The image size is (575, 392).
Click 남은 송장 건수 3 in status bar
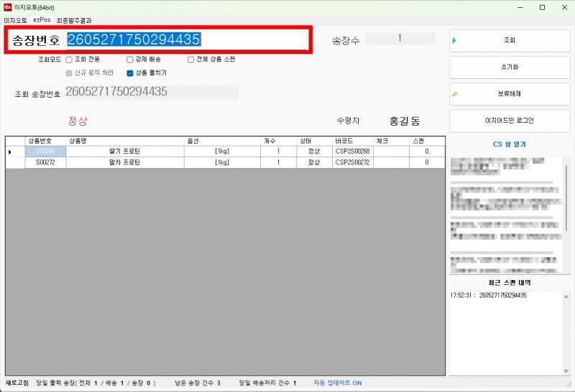point(197,383)
